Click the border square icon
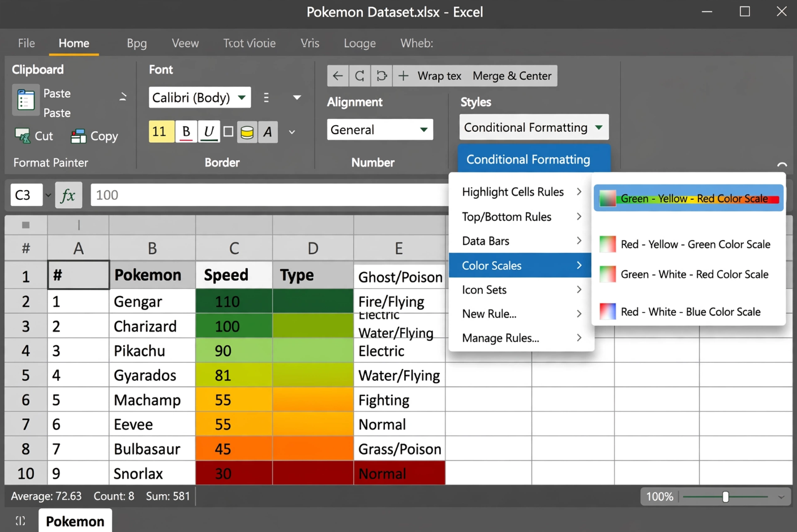 coord(228,132)
